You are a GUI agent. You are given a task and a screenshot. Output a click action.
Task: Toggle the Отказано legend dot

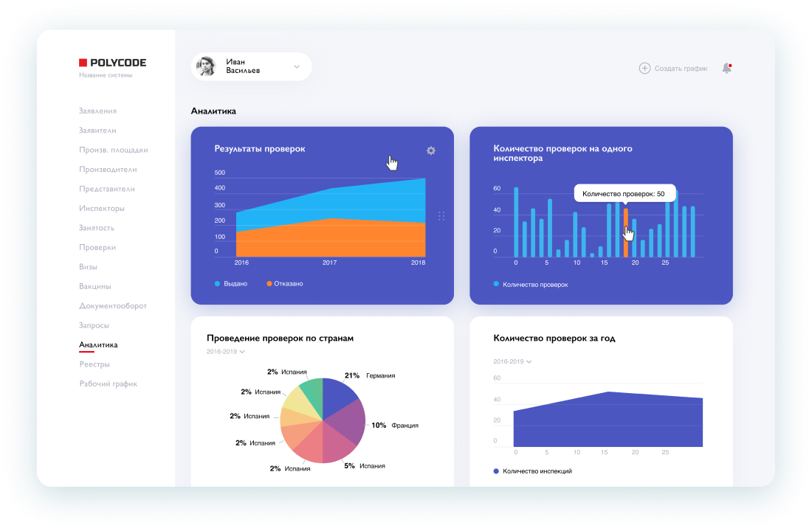tap(269, 284)
